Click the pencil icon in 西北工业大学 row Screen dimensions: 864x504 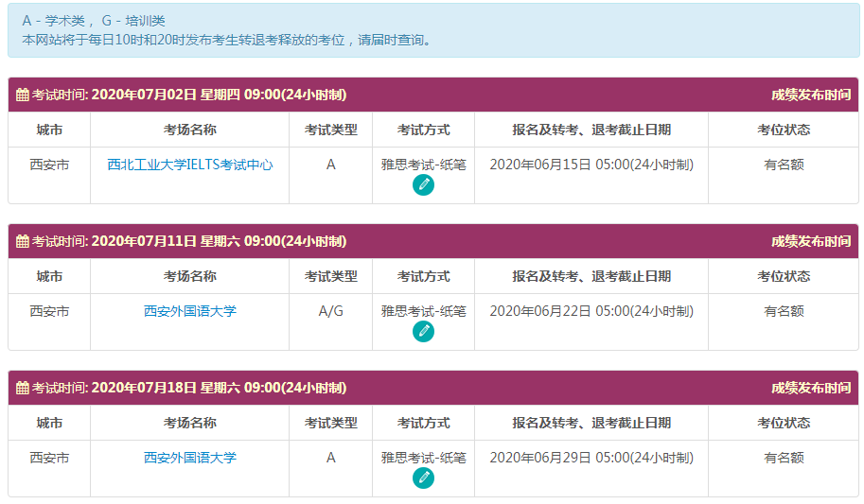coord(423,185)
